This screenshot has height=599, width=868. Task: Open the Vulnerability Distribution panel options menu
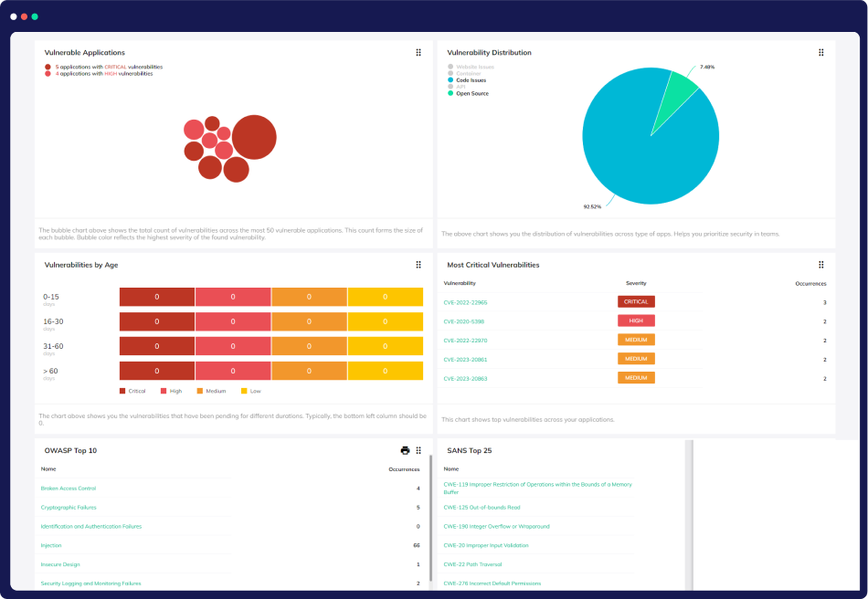point(821,53)
